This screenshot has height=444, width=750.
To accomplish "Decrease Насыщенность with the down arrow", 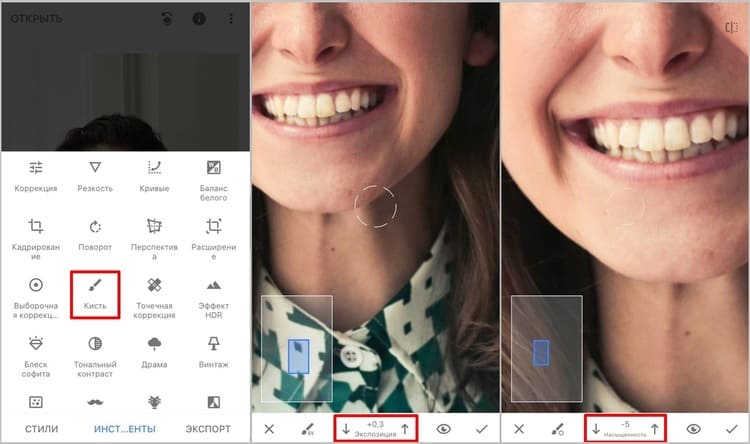I will [x=596, y=429].
